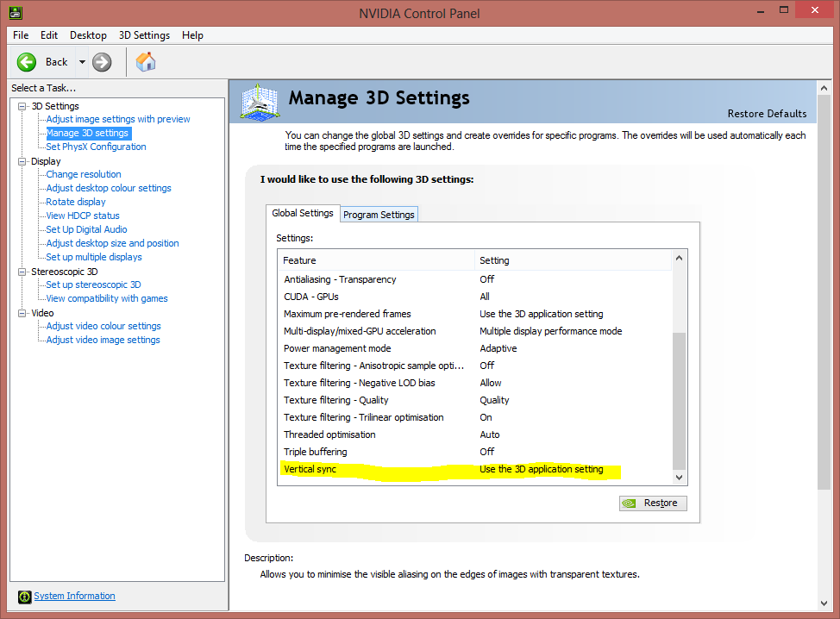Select Antialiasing - Transparency row
The image size is (840, 619).
tap(475, 279)
